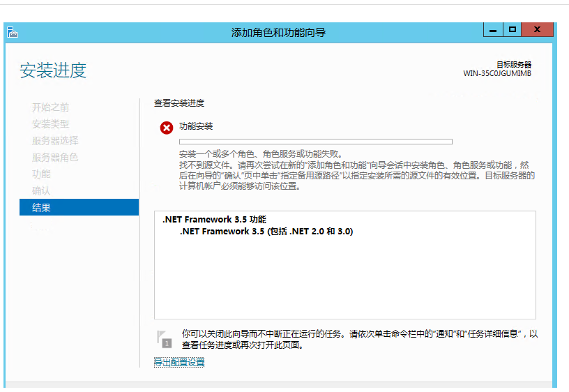Image resolution: width=569 pixels, height=392 pixels.
Task: Select the 确认 step in sidebar
Action: pyautogui.click(x=41, y=190)
